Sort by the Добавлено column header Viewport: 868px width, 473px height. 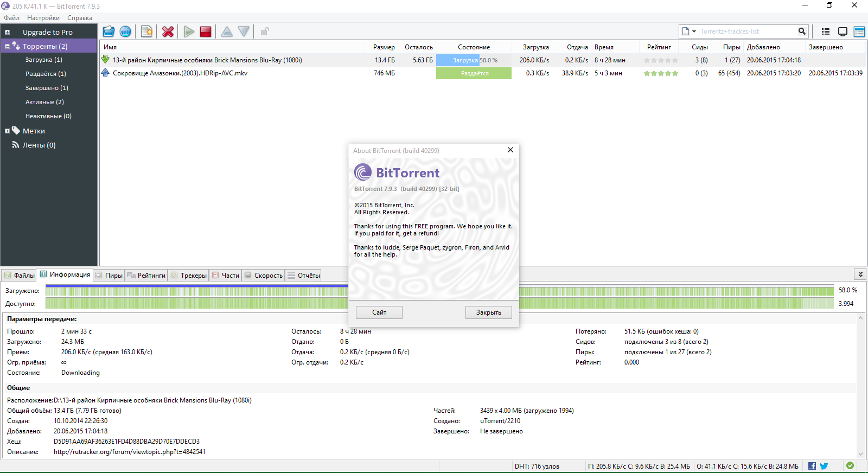(763, 47)
